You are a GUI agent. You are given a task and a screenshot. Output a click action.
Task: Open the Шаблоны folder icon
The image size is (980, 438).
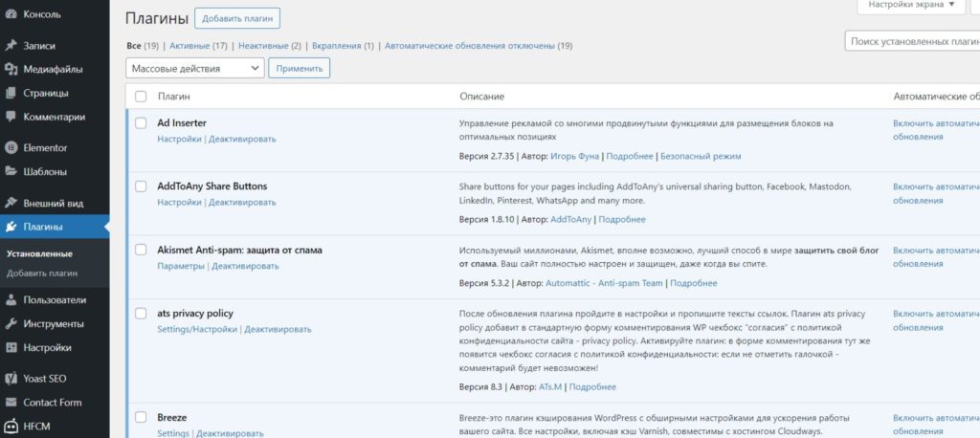tap(11, 172)
